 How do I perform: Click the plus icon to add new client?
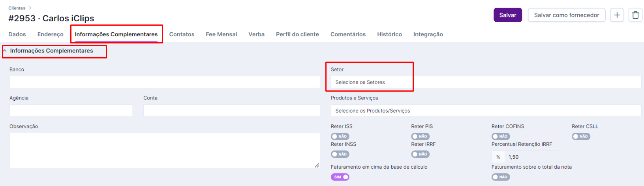(x=617, y=15)
